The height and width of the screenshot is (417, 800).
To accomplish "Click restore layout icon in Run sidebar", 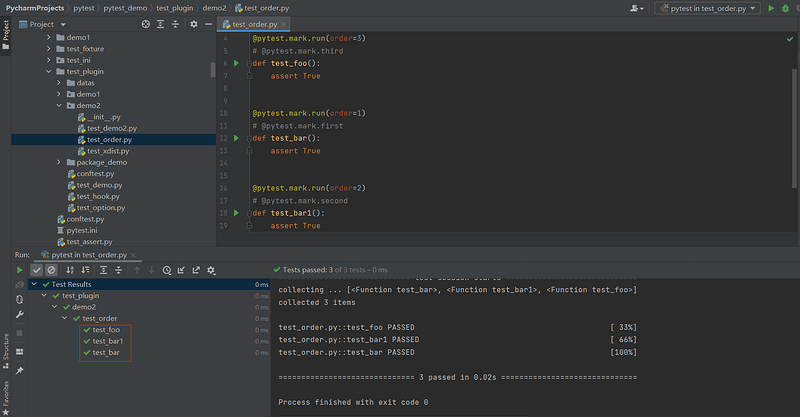I will click(x=19, y=352).
